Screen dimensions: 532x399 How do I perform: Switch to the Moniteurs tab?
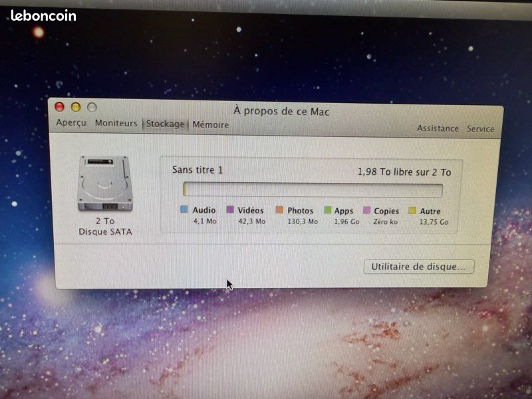(116, 123)
